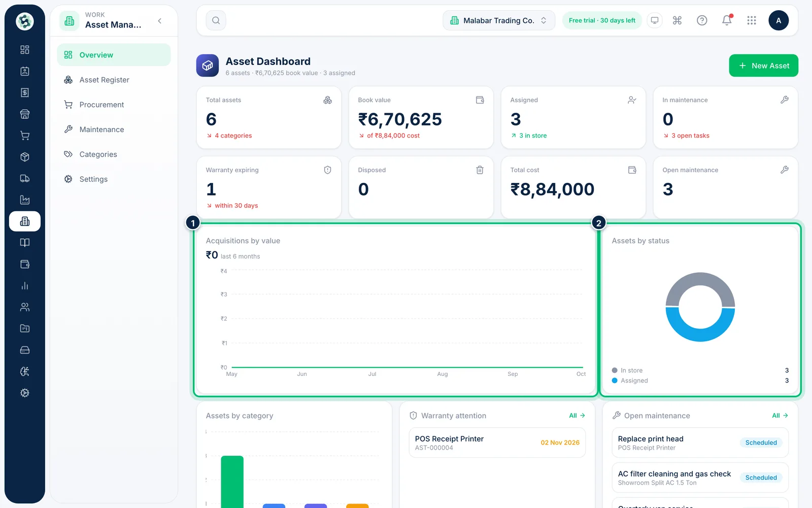Click the green bar in Assets by category
The image size is (812, 508).
[x=232, y=482]
